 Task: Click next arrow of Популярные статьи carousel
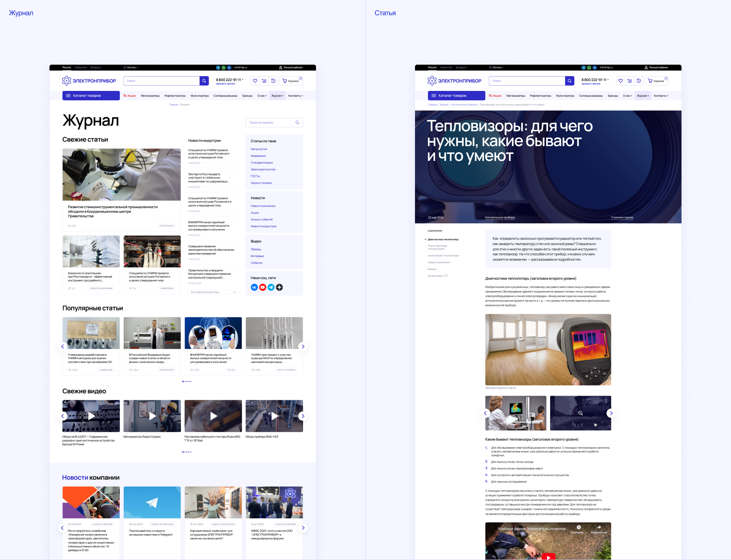(x=303, y=346)
